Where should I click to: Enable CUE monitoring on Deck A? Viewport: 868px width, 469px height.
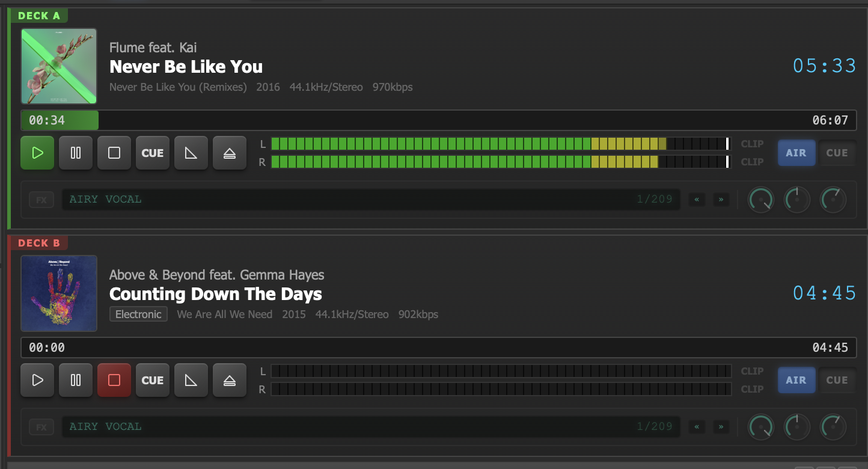[837, 153]
